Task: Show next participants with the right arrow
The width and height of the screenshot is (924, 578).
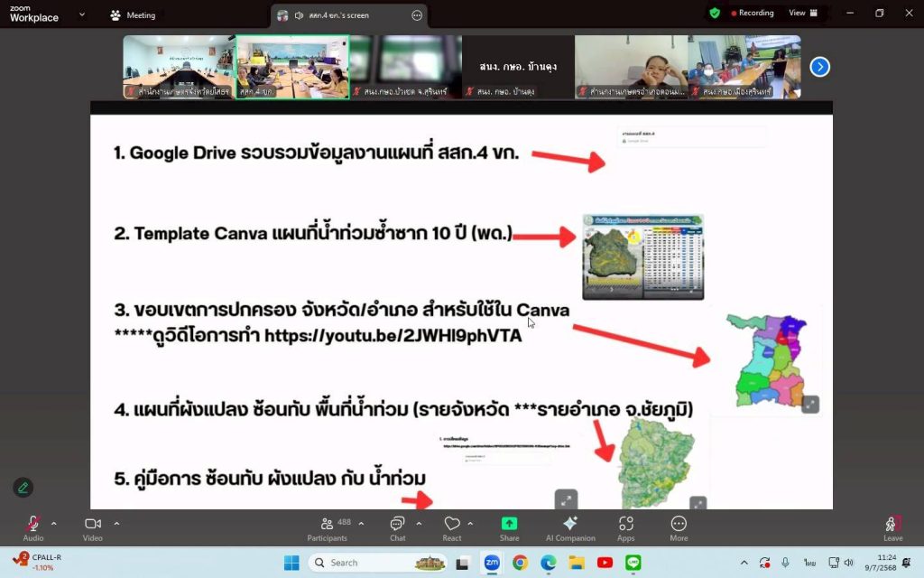Action: [819, 67]
